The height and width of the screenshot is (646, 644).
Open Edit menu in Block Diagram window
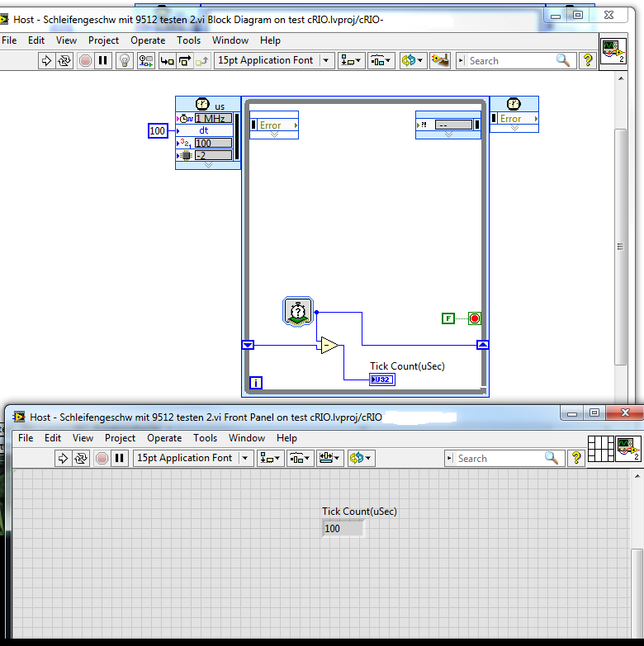click(x=36, y=40)
